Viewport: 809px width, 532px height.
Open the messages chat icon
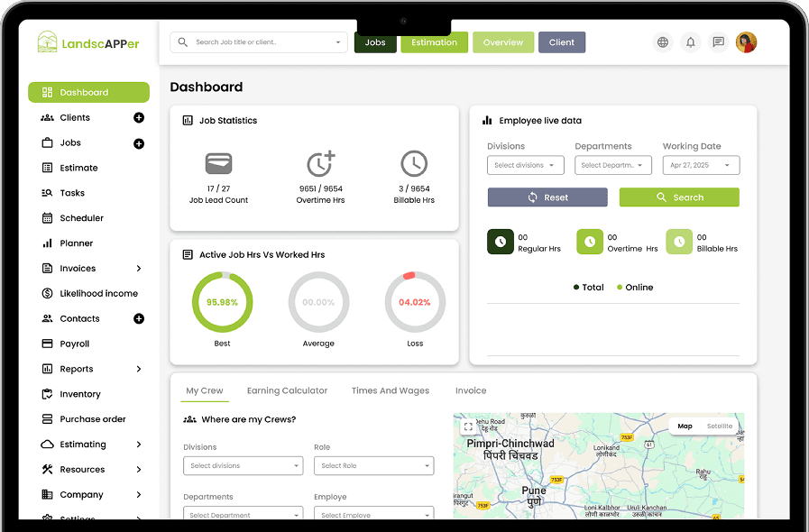coord(718,42)
